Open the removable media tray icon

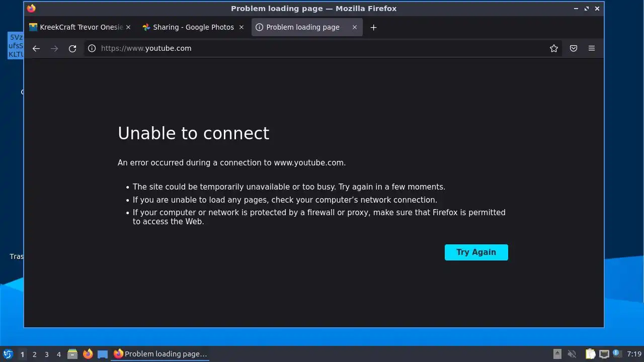coord(557,354)
